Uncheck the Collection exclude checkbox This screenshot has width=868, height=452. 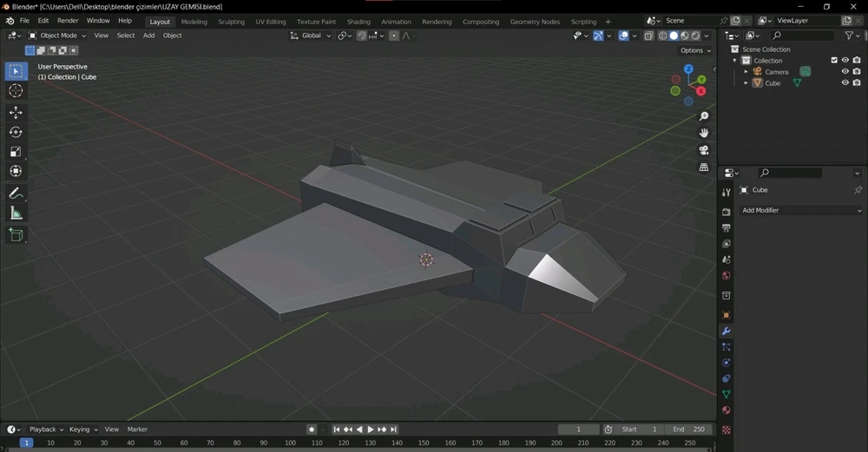pos(834,61)
